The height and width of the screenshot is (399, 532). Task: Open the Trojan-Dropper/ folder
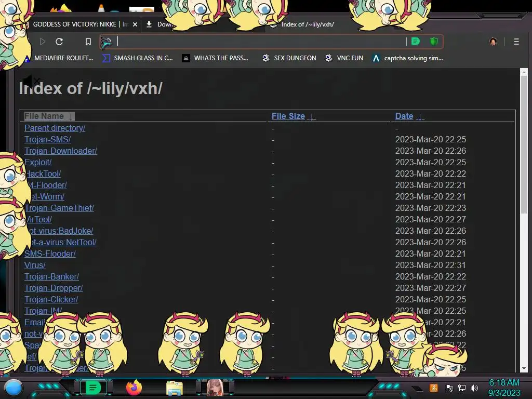(54, 288)
